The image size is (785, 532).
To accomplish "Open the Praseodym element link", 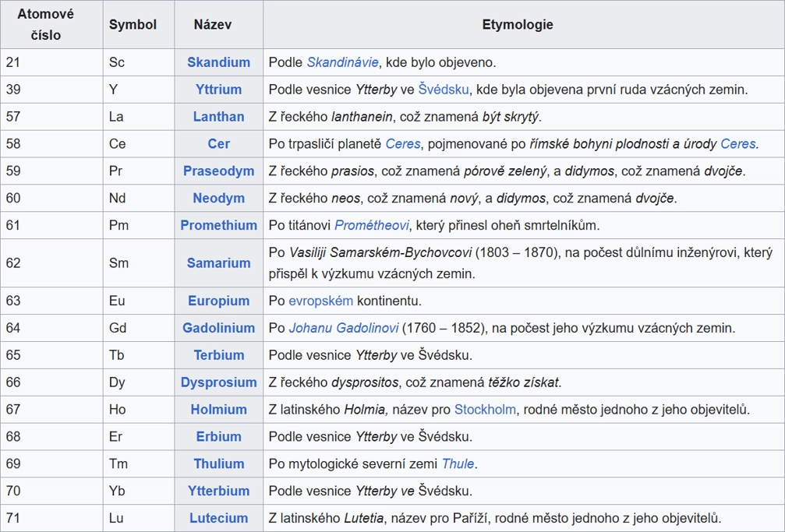I will pyautogui.click(x=218, y=171).
